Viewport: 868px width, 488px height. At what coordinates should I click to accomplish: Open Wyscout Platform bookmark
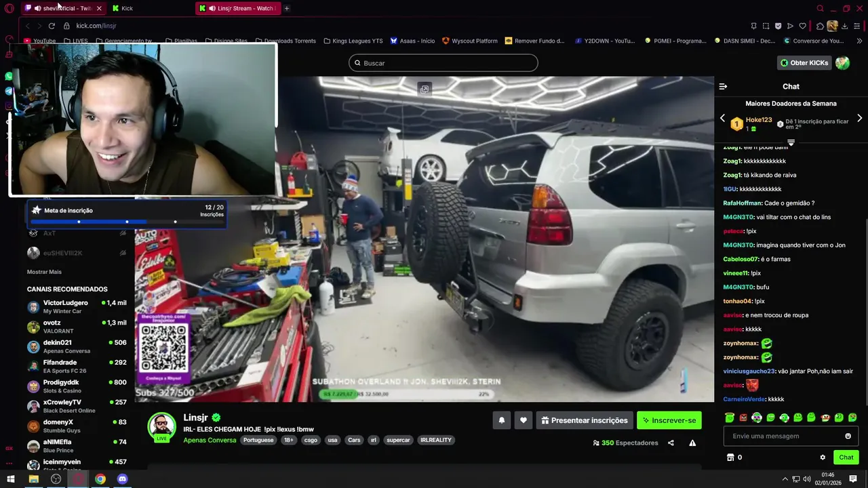(469, 41)
